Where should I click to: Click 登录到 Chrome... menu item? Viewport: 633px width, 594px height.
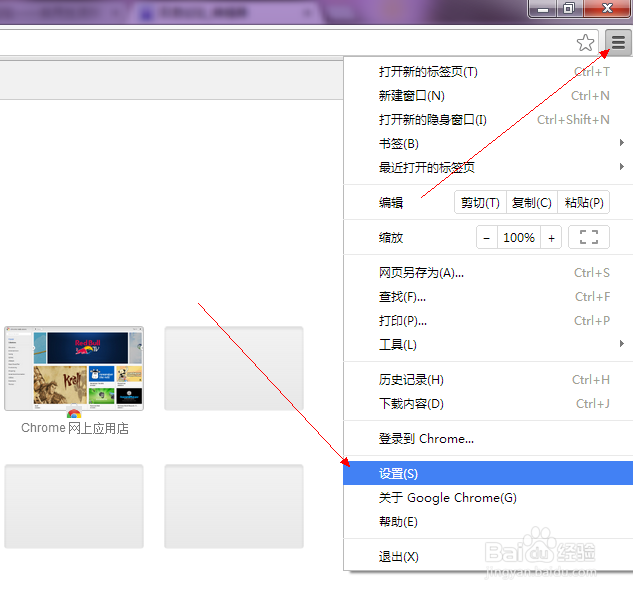click(x=488, y=439)
